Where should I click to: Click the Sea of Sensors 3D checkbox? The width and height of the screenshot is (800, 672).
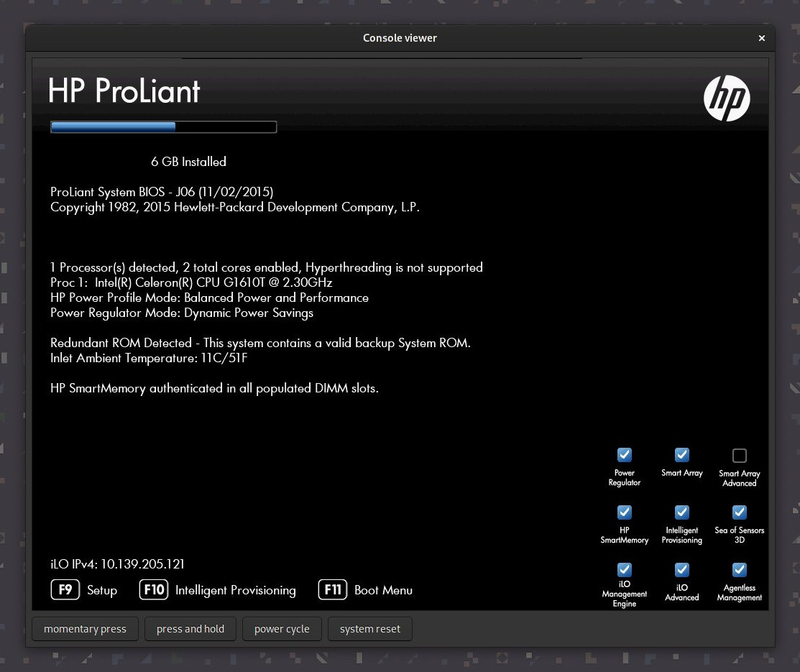coord(740,512)
